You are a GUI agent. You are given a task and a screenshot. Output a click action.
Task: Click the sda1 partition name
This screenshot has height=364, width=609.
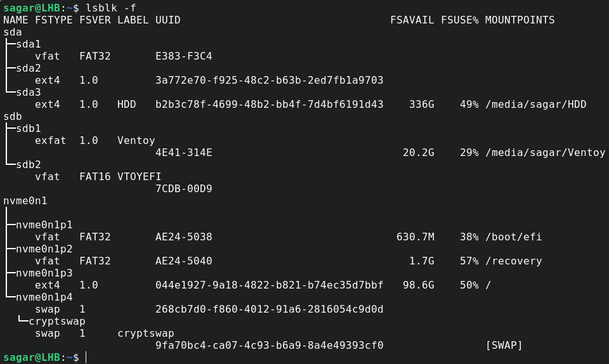pyautogui.click(x=29, y=44)
